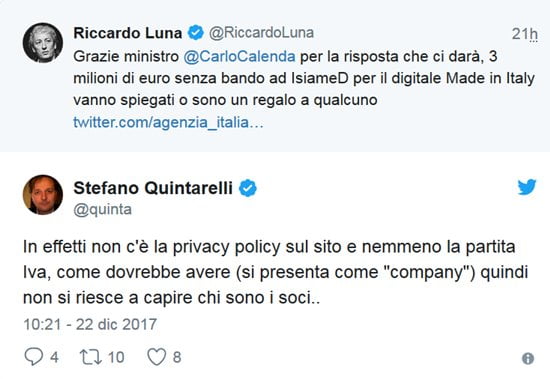The height and width of the screenshot is (379, 550).
Task: Click the reply speech bubble icon
Action: 34,357
